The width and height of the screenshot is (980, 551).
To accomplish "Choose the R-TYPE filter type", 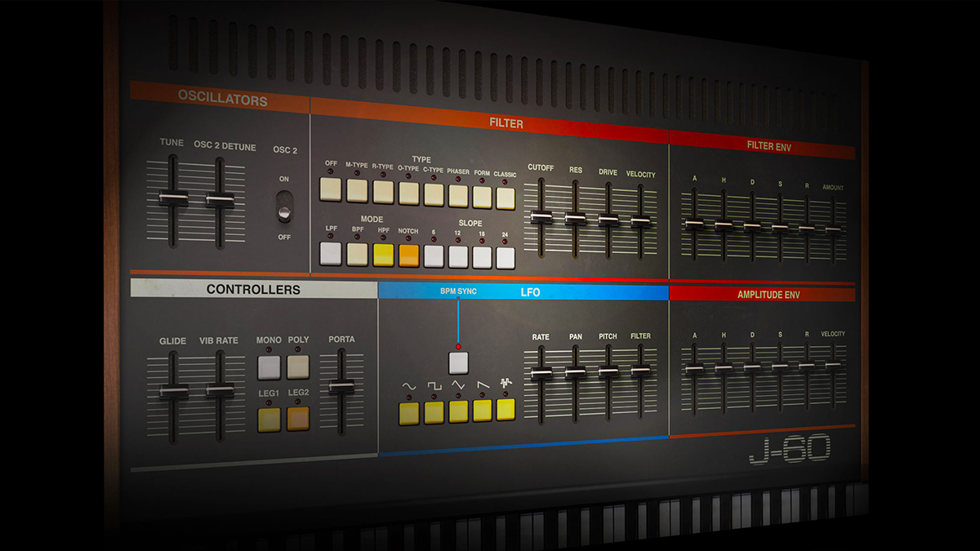I will 383,192.
